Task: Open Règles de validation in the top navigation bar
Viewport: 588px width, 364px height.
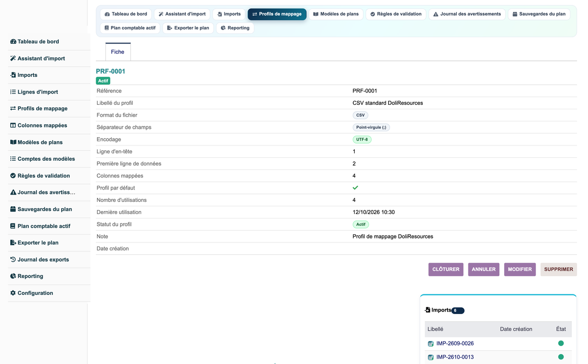Action: pyautogui.click(x=396, y=14)
